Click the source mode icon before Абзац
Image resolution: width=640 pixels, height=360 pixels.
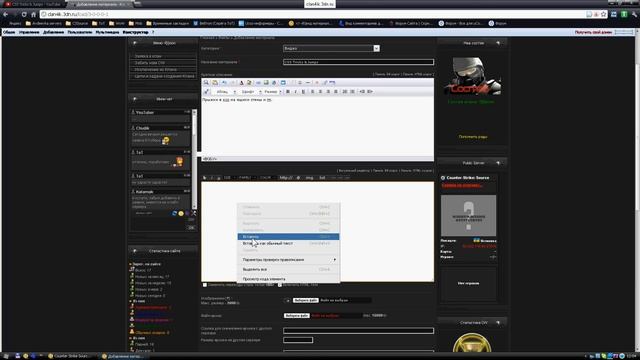(x=206, y=91)
